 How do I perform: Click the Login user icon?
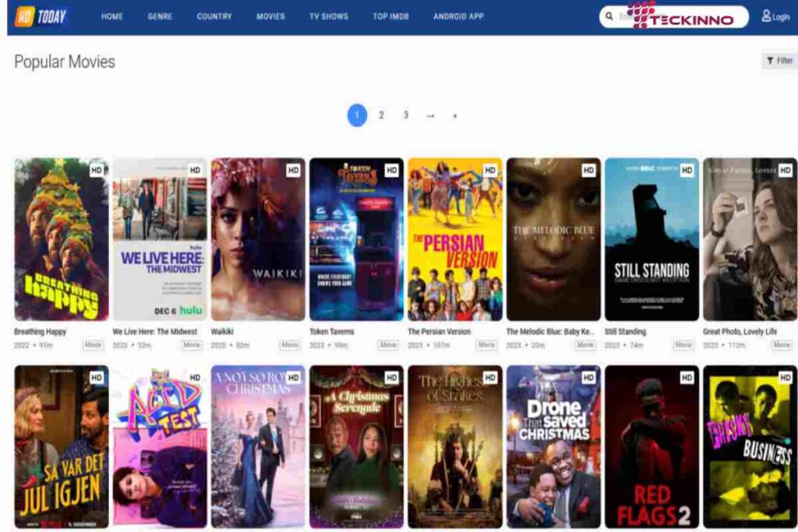(x=766, y=16)
